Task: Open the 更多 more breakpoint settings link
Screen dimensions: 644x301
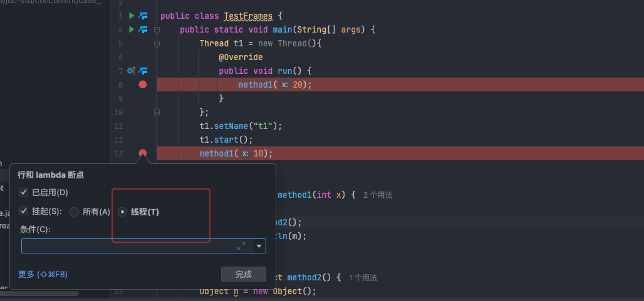Action: coord(43,274)
